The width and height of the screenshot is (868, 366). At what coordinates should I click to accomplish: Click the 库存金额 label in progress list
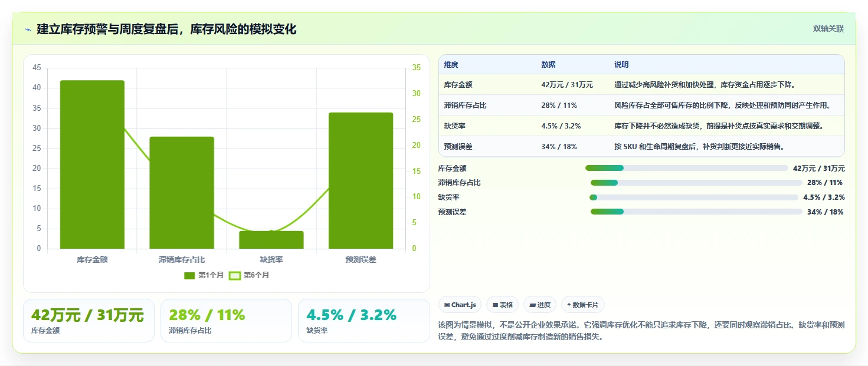pos(453,168)
